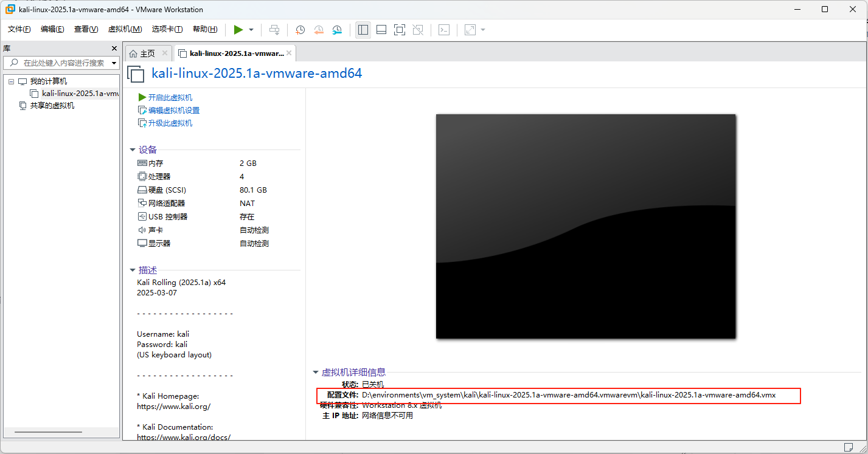Click the NAT network value
The height and width of the screenshot is (454, 868).
click(247, 204)
